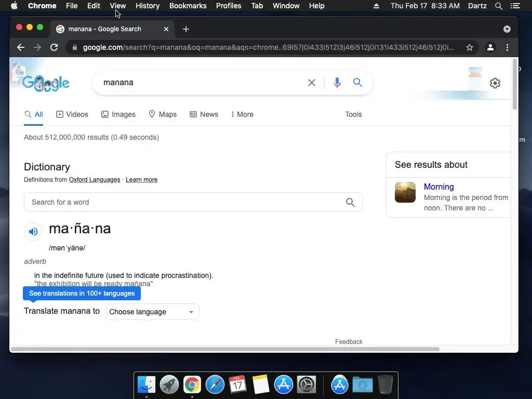Switch to Videos results tab

[72, 115]
